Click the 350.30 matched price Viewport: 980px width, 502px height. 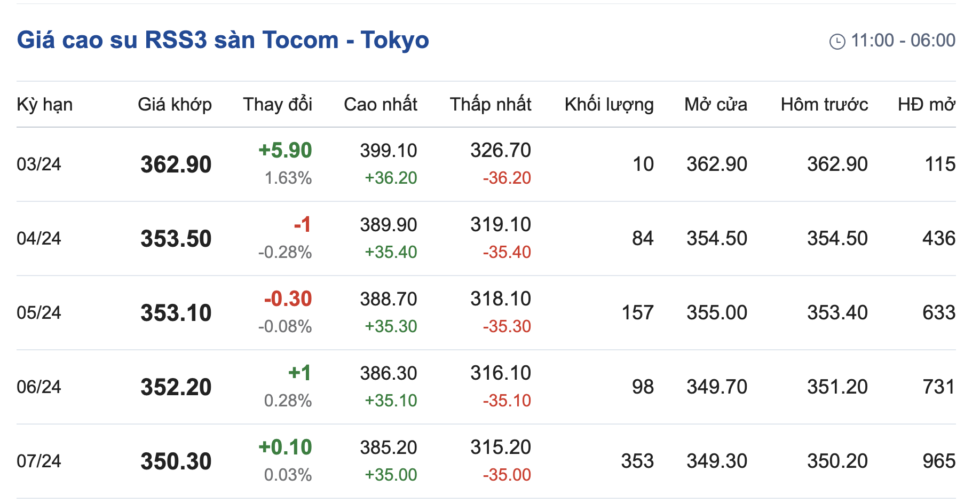(176, 461)
